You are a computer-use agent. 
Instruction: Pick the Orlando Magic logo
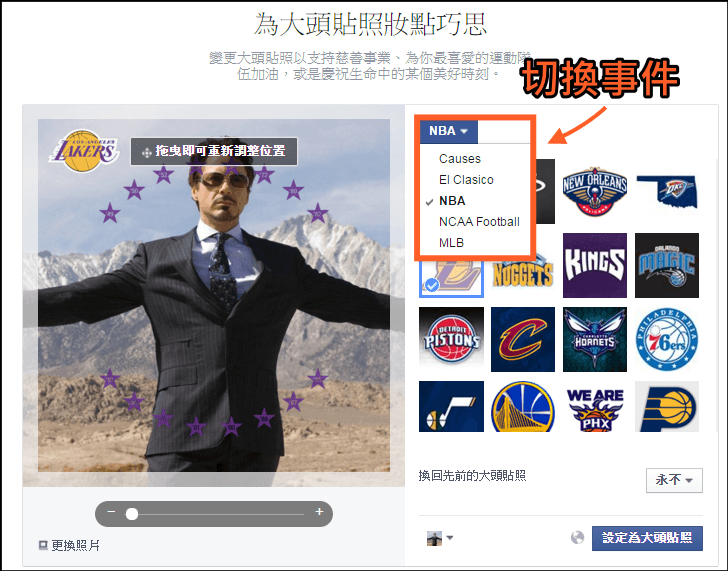pyautogui.click(x=667, y=265)
